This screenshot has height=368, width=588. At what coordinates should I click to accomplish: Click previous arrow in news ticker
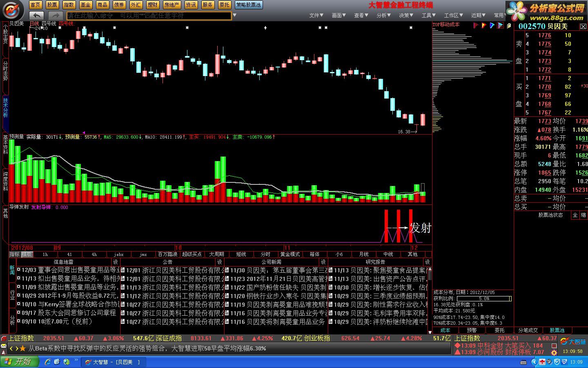11,348
